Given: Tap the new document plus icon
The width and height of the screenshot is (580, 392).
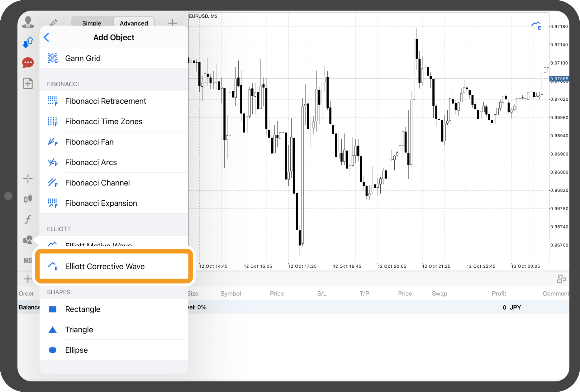Looking at the screenshot, I should (x=28, y=83).
